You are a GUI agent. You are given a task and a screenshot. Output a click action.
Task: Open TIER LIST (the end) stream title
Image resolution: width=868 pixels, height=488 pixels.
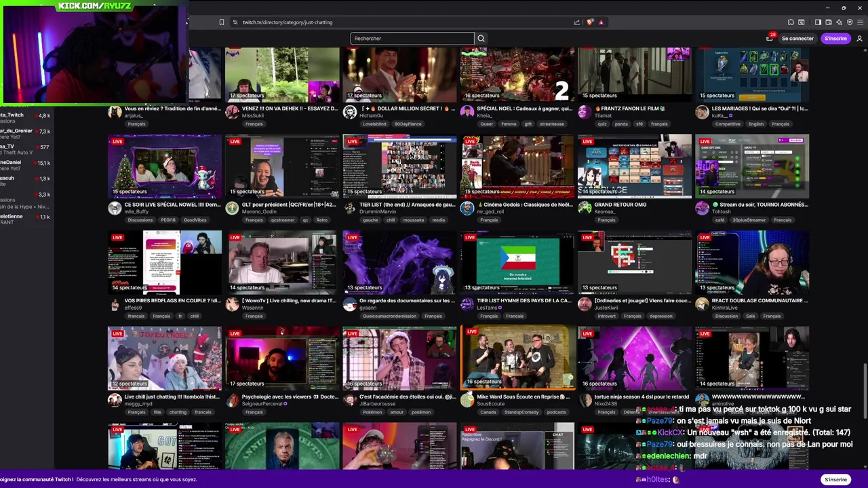tap(408, 205)
